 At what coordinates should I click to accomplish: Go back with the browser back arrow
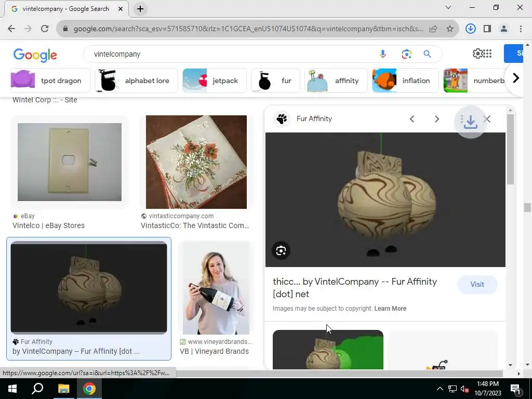[11, 29]
